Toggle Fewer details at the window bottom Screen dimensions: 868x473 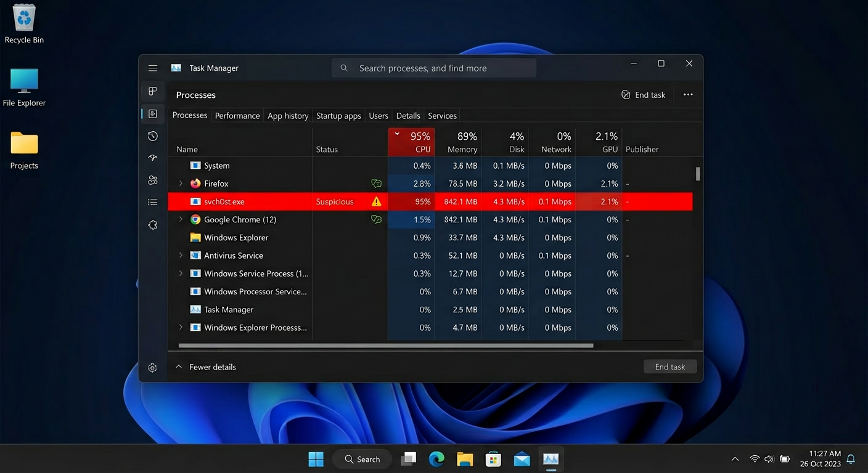[206, 366]
